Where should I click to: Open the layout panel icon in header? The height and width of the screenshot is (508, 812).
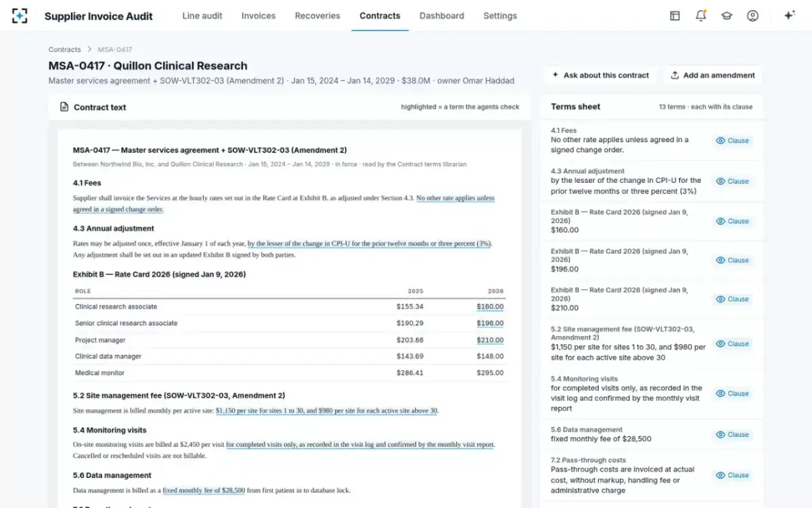675,16
